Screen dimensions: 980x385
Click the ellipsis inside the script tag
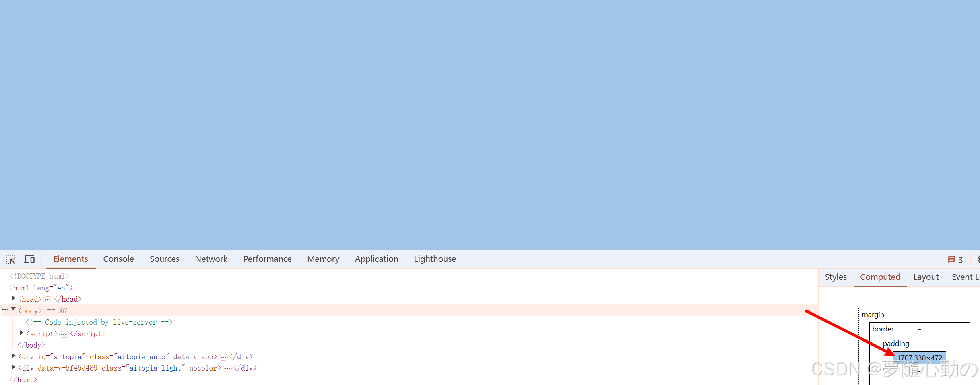pos(64,334)
